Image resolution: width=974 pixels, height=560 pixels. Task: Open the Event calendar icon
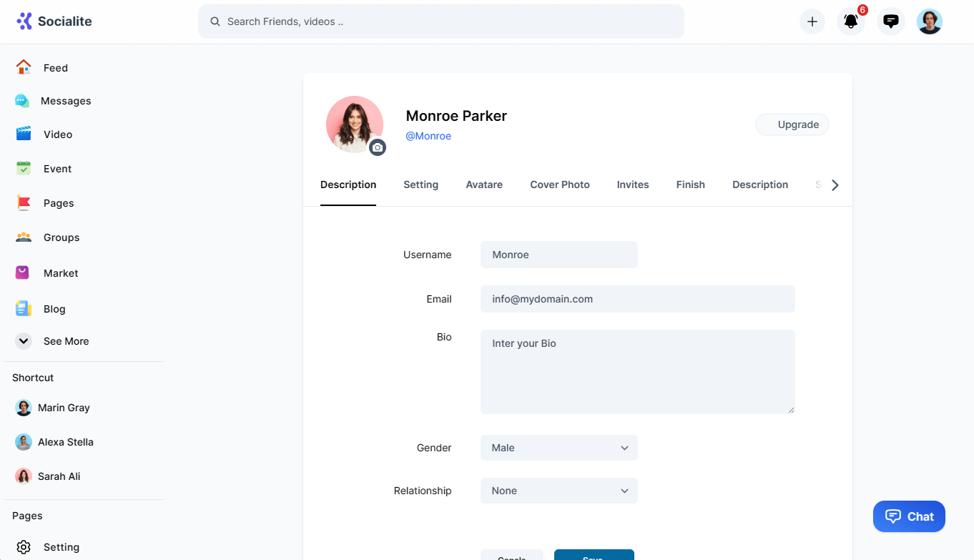(x=24, y=168)
